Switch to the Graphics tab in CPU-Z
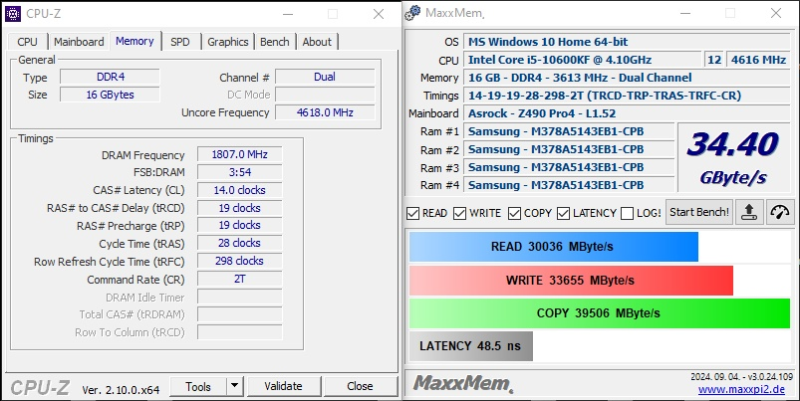800x401 pixels. coord(228,42)
